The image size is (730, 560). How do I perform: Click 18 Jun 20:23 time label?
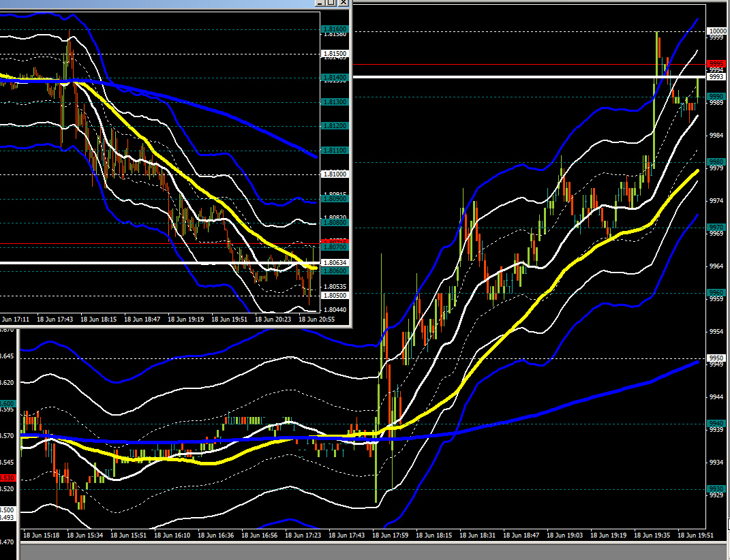click(273, 320)
